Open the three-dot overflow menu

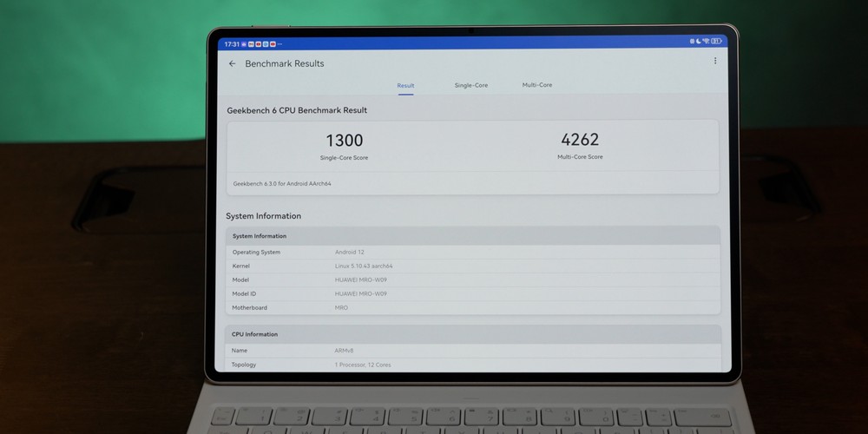click(715, 61)
